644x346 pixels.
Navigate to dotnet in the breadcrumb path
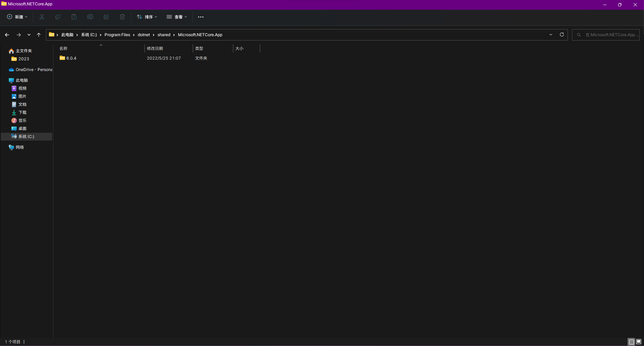coord(144,34)
